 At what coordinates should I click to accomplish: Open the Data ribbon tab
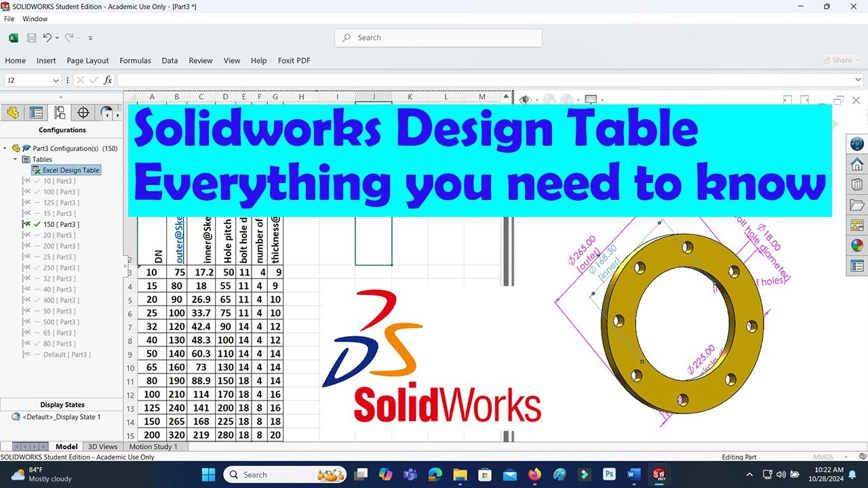point(170,60)
